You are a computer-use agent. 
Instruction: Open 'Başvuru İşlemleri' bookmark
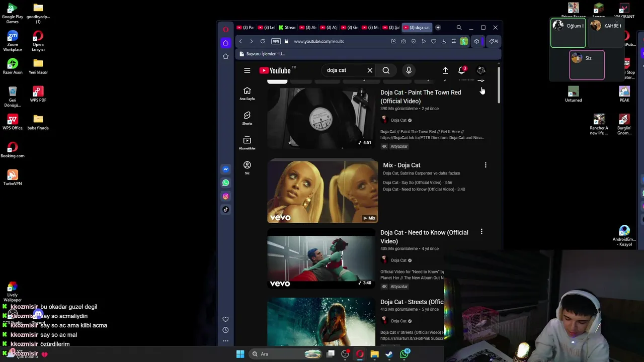tap(262, 54)
